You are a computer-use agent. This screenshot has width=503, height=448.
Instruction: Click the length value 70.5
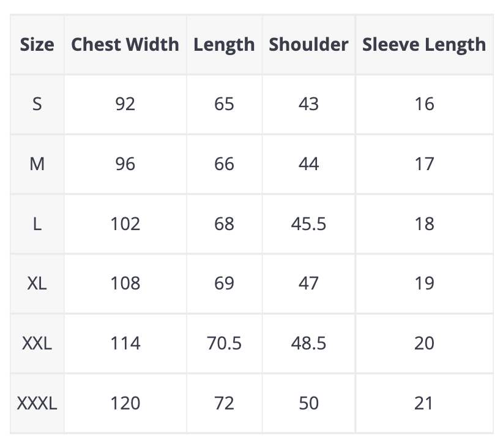(x=224, y=343)
